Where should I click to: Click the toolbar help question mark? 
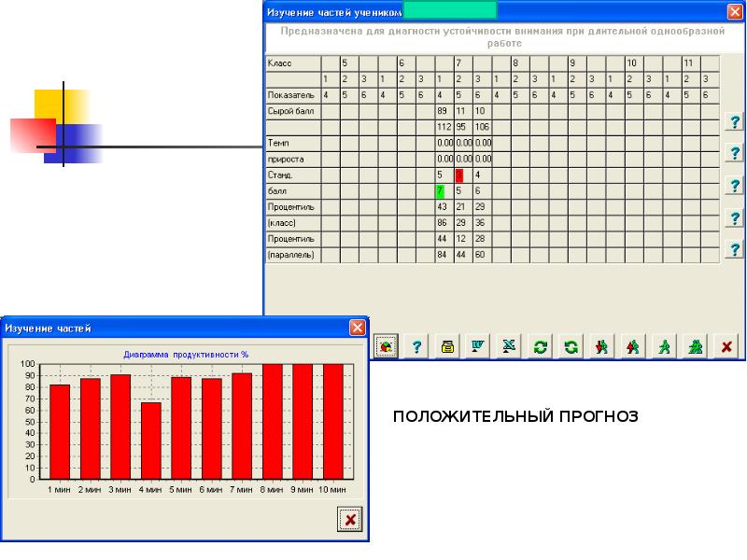(x=417, y=346)
